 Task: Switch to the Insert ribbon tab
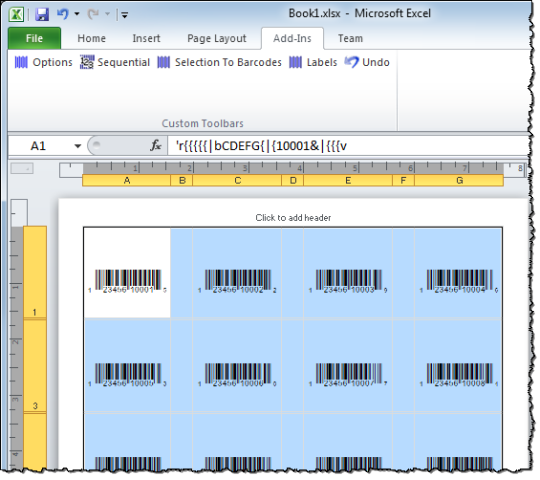point(146,38)
